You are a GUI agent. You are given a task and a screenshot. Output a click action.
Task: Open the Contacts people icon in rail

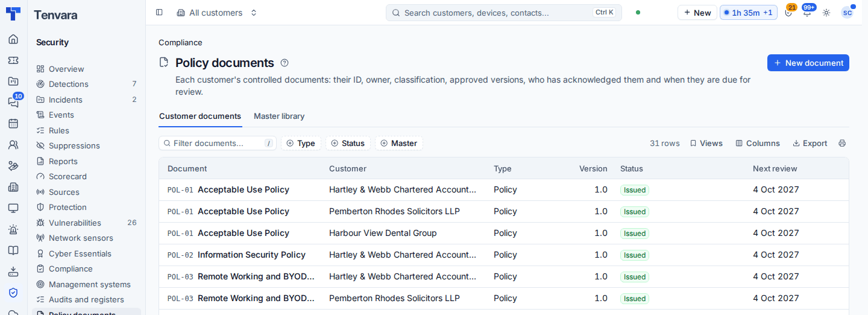pos(13,145)
